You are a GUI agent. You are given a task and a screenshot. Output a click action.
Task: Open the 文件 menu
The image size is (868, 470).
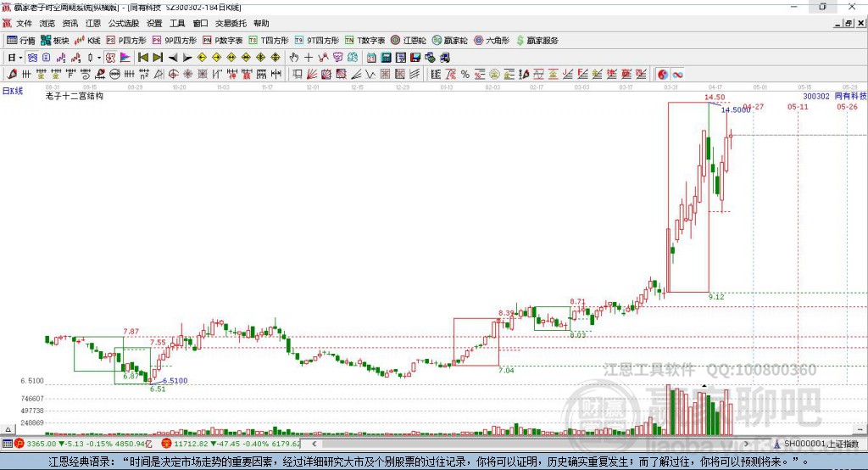[x=25, y=23]
